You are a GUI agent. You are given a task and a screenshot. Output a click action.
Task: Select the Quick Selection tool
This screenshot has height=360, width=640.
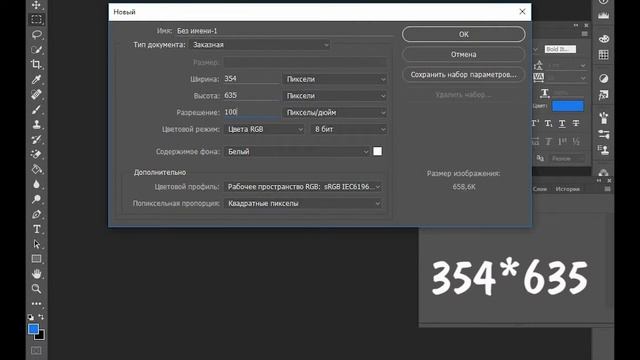[36, 49]
